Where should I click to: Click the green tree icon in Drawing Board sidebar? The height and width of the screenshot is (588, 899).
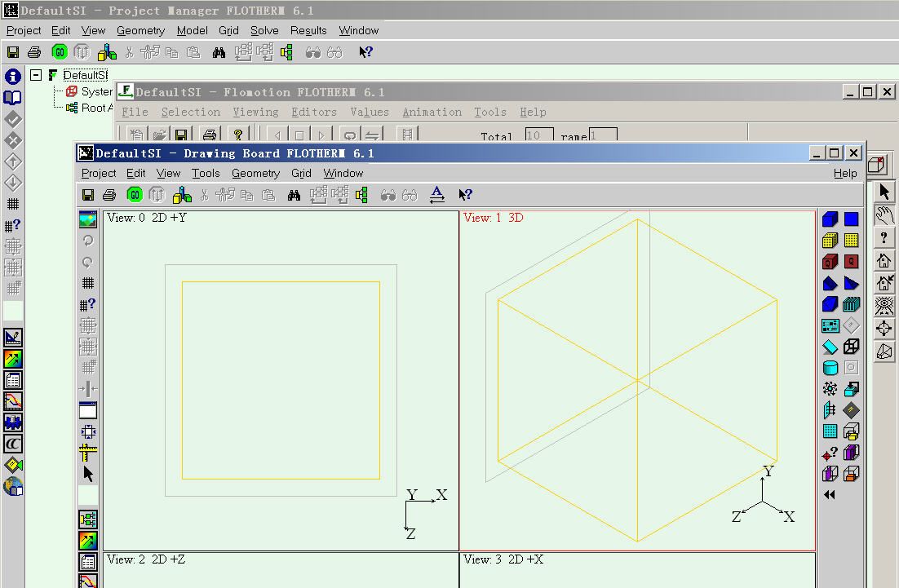point(88,519)
